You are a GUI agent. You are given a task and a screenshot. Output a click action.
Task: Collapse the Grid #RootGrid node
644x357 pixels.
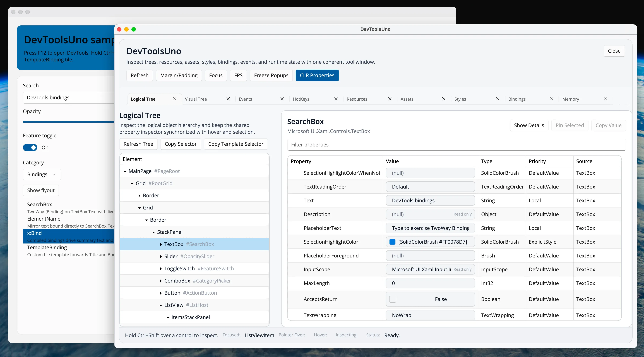coord(132,184)
